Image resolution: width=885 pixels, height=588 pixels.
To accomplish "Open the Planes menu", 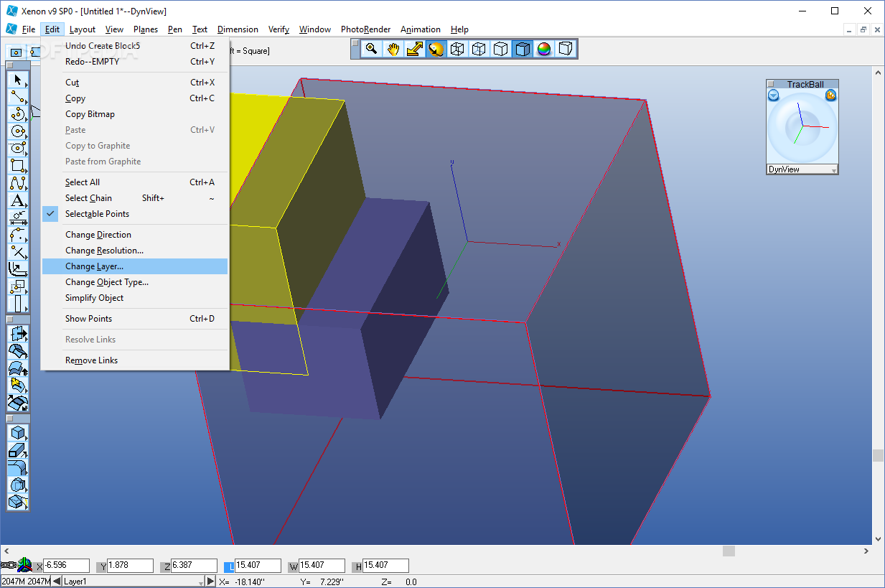I will [x=146, y=29].
